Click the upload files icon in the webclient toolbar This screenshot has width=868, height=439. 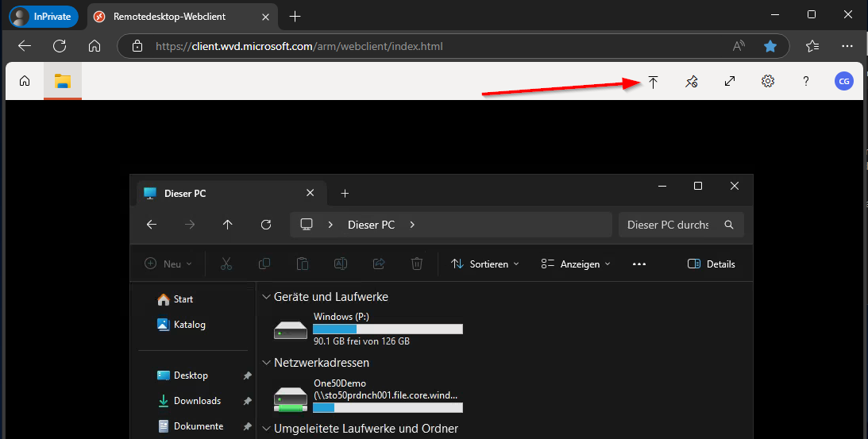654,82
